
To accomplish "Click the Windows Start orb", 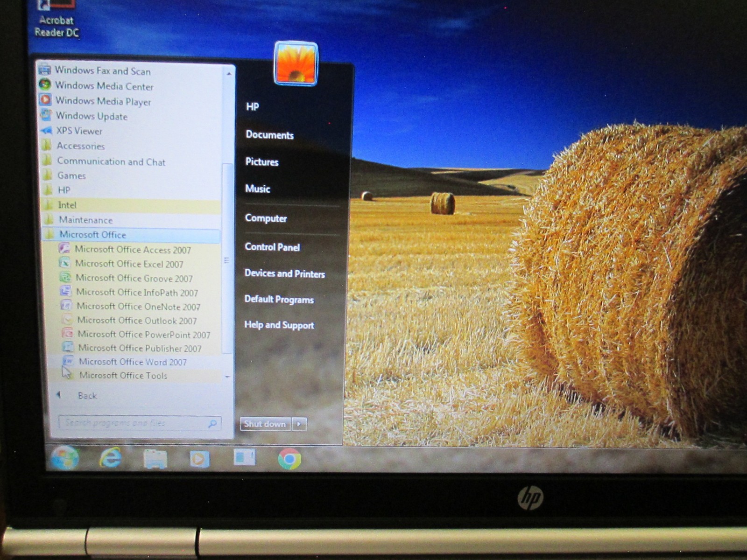I will (65, 459).
